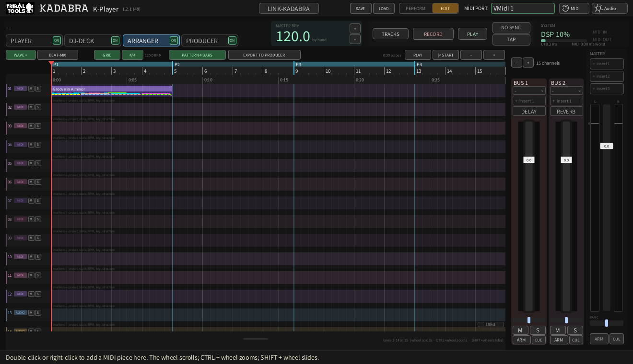This screenshot has height=364, width=633.
Task: Click EXPORT TO PRODUCER
Action: coord(264,55)
